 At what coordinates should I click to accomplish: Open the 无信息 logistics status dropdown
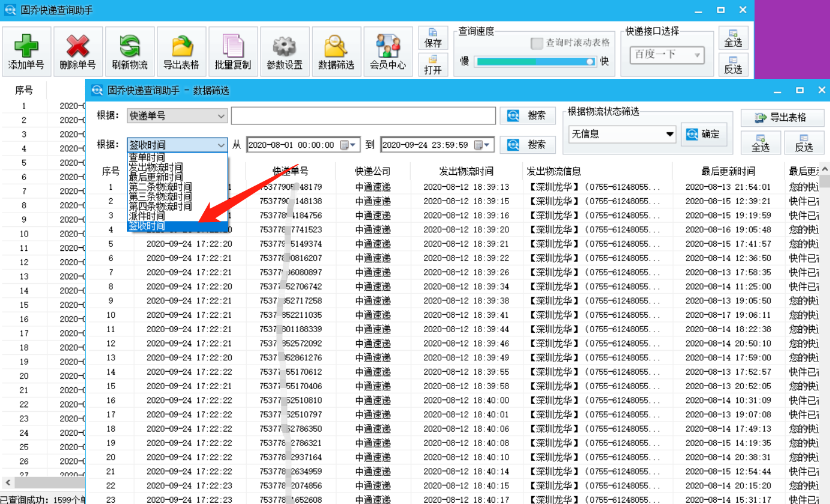click(622, 134)
